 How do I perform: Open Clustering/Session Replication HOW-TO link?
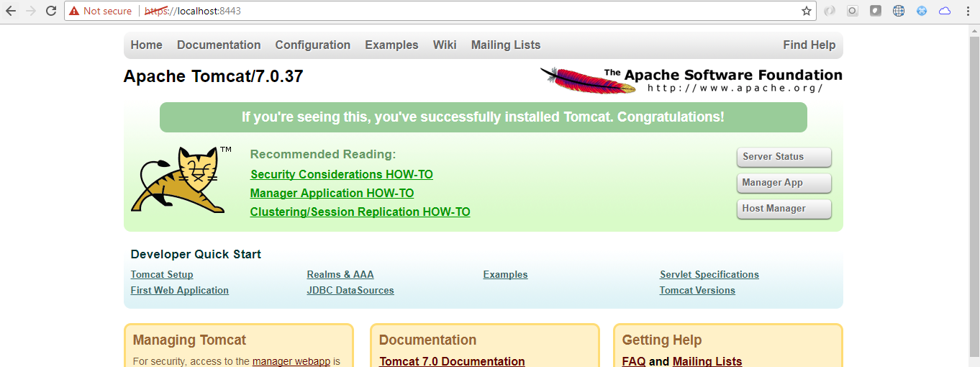pyautogui.click(x=360, y=212)
